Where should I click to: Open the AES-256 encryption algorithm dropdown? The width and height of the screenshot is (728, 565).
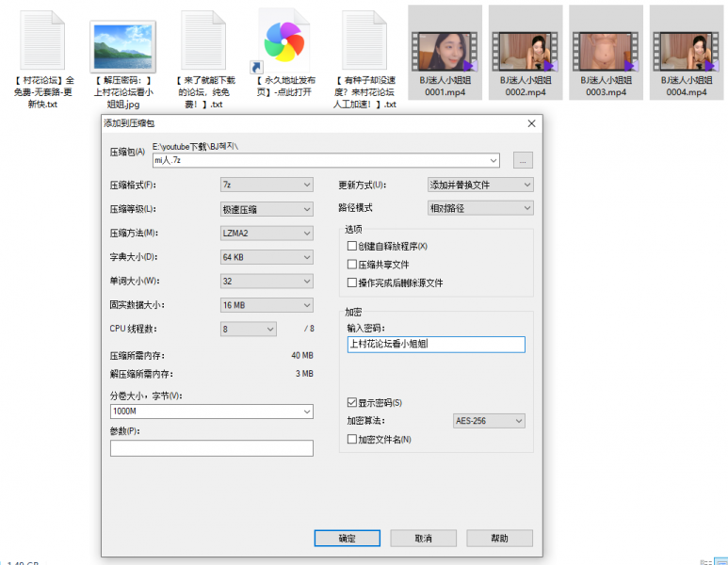tap(488, 421)
